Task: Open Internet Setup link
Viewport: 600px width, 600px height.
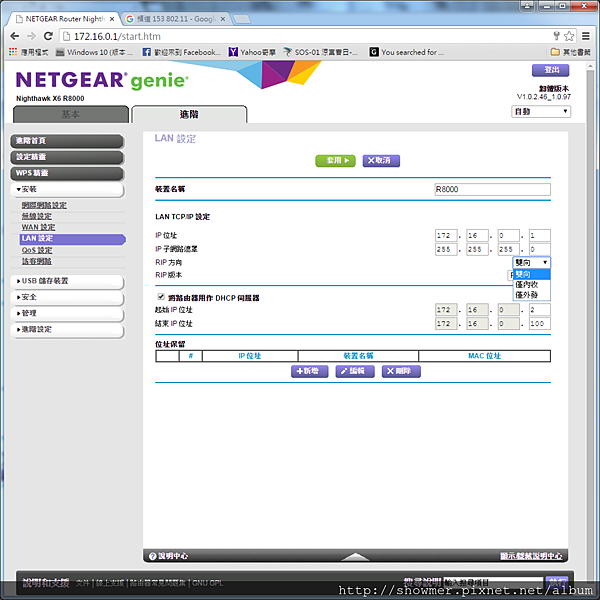Action: (x=44, y=205)
